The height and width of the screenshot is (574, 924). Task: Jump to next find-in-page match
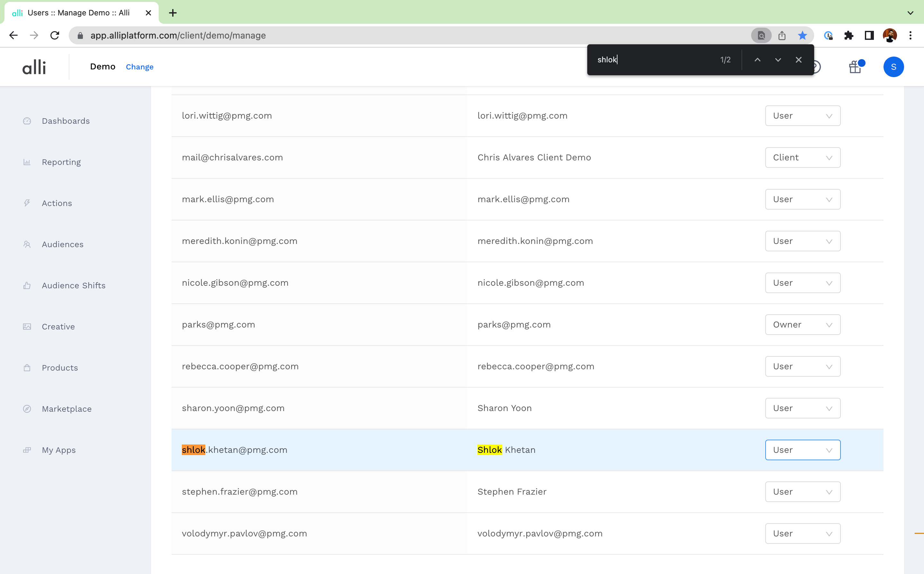click(x=777, y=59)
